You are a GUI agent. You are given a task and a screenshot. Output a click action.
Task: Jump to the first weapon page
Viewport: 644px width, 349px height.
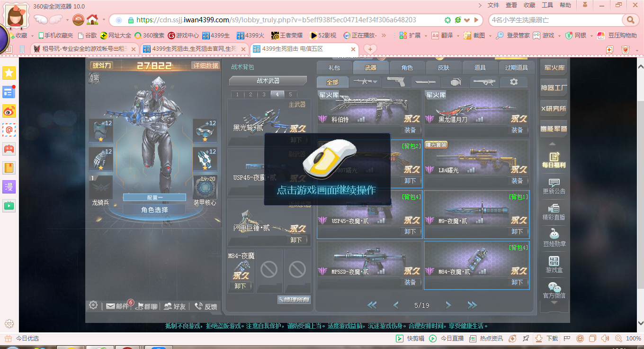pos(372,305)
